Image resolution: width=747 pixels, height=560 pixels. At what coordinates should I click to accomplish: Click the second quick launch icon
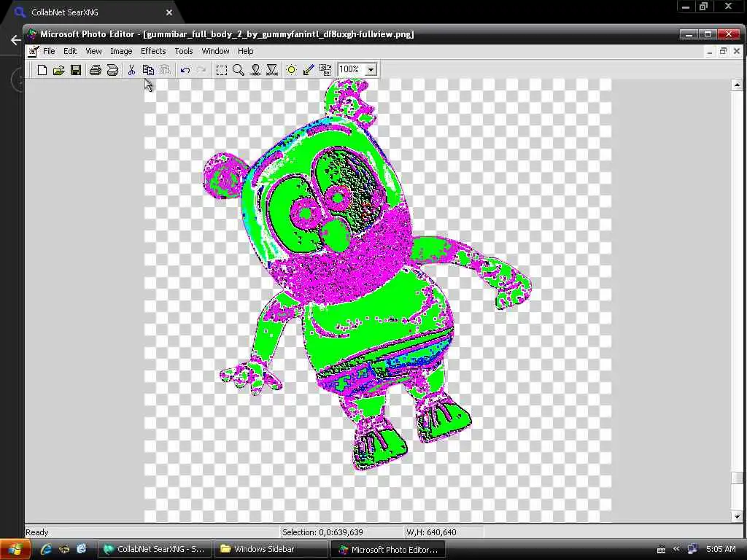pos(64,550)
